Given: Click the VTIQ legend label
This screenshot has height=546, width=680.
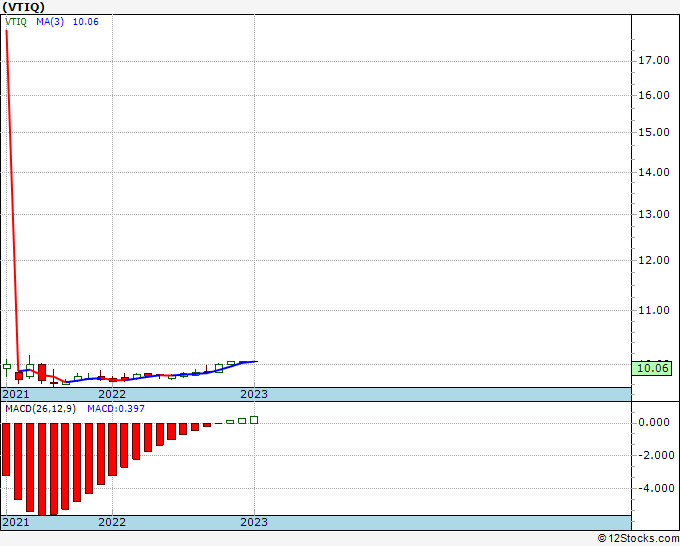Looking at the screenshot, I should [x=16, y=22].
